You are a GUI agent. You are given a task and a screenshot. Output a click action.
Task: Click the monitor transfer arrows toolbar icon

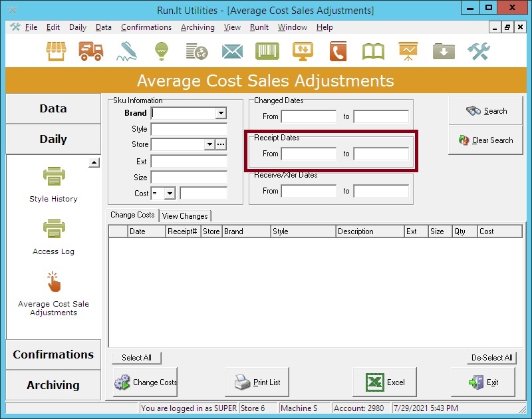coord(303,52)
